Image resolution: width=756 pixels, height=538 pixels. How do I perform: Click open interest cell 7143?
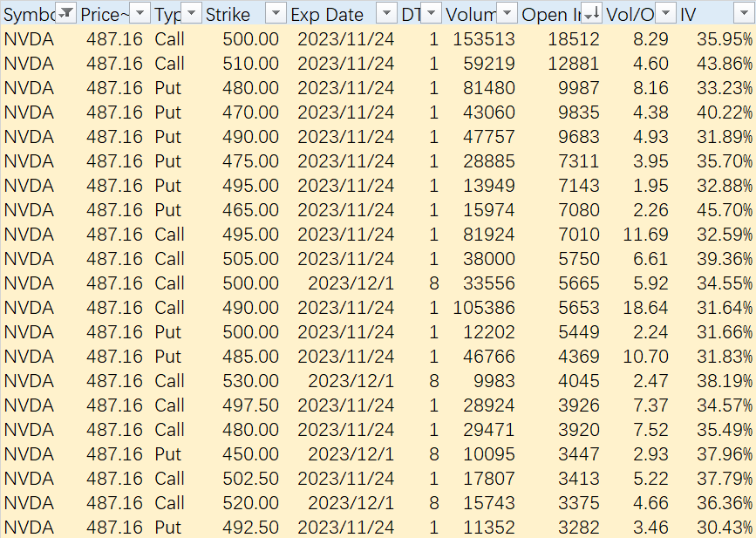579,186
